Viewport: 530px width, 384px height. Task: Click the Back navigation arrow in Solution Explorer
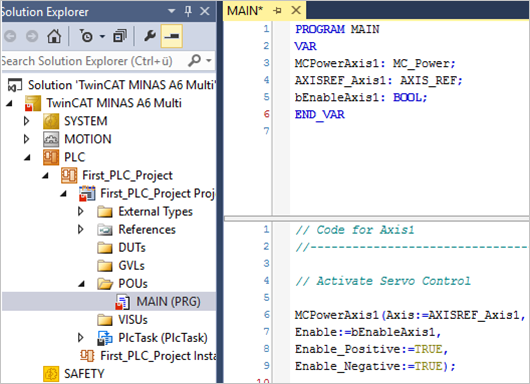tap(10, 36)
